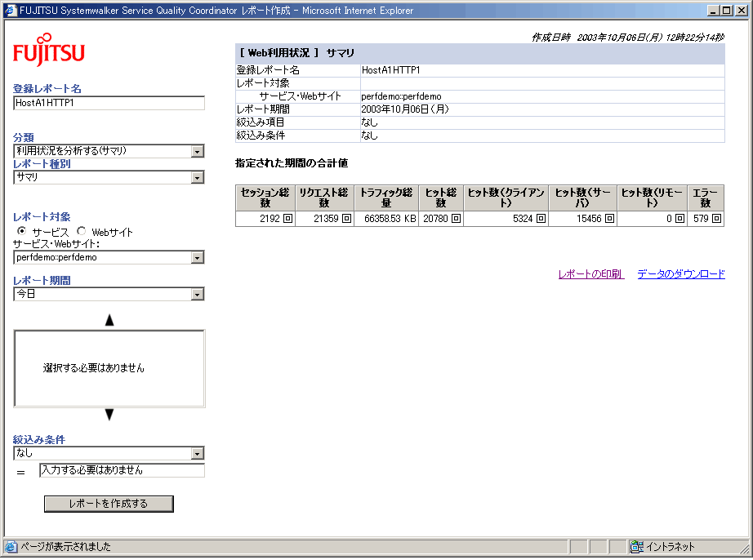Click the up triangle above the selection box

click(109, 321)
